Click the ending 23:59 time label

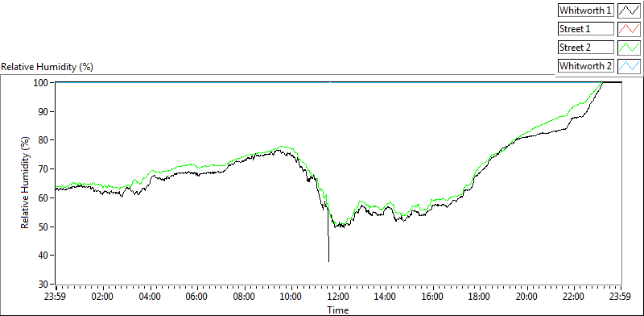point(621,297)
